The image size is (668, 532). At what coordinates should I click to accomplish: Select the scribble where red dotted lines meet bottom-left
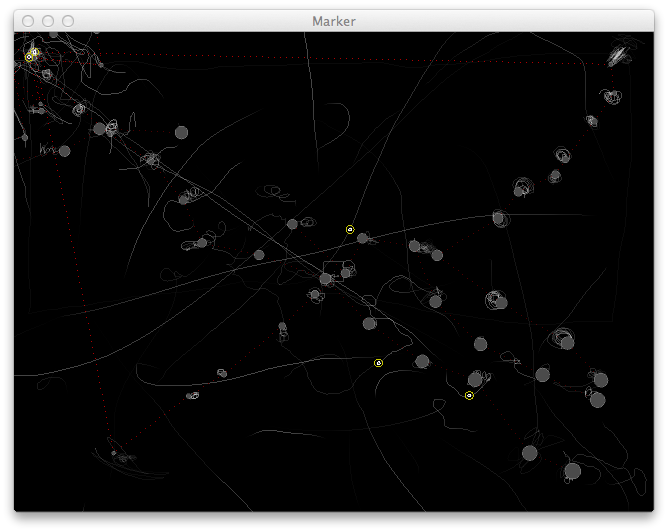(x=113, y=454)
